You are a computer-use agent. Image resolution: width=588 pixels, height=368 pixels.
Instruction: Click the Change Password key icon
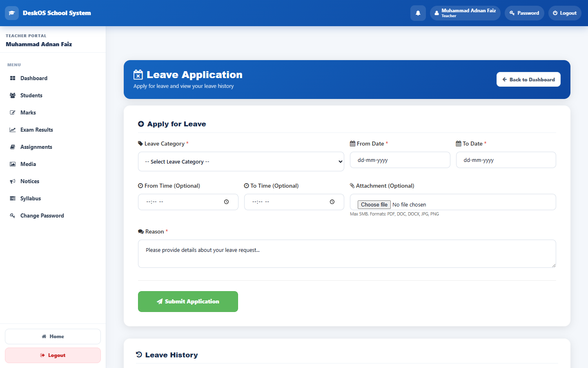[x=13, y=215]
